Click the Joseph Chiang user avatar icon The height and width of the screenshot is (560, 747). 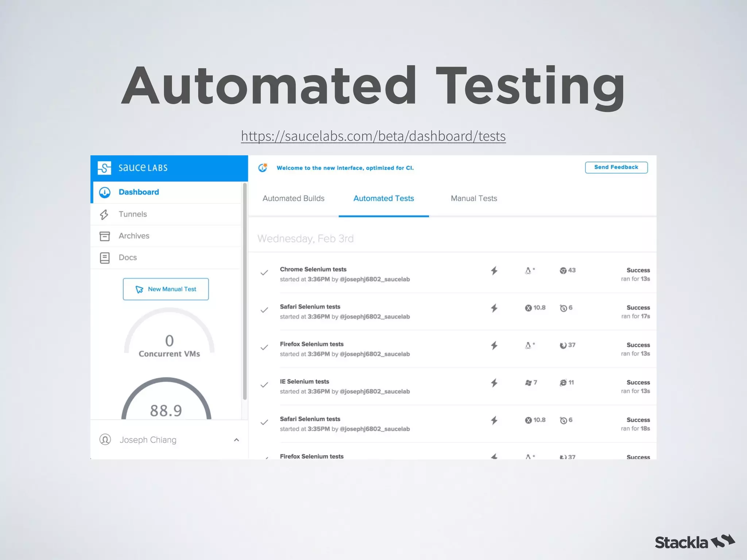pyautogui.click(x=105, y=440)
